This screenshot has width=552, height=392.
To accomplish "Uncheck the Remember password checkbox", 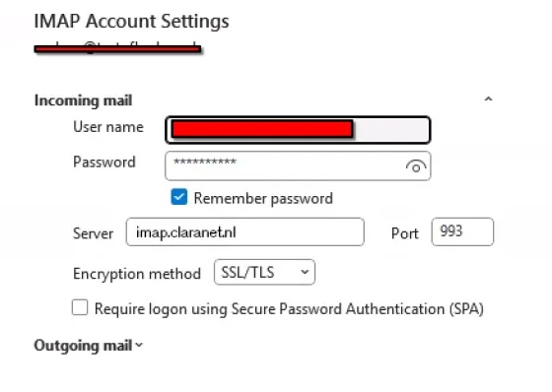I will click(x=179, y=197).
